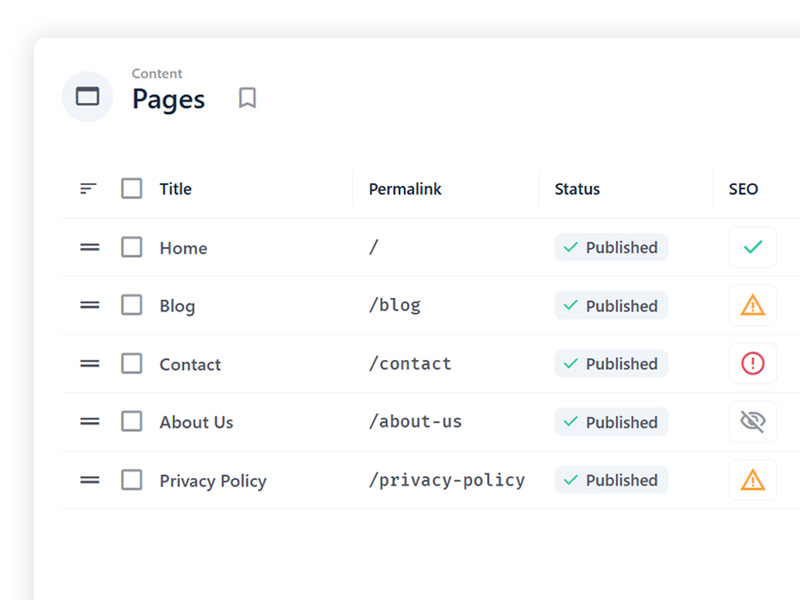Click the SEO error icon for Contact
The image size is (800, 600).
tap(753, 363)
